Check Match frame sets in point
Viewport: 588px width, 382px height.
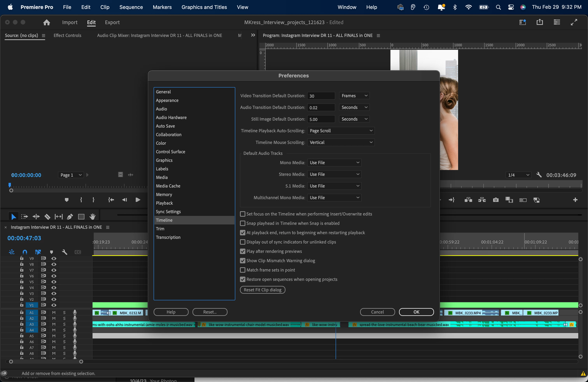click(x=243, y=270)
